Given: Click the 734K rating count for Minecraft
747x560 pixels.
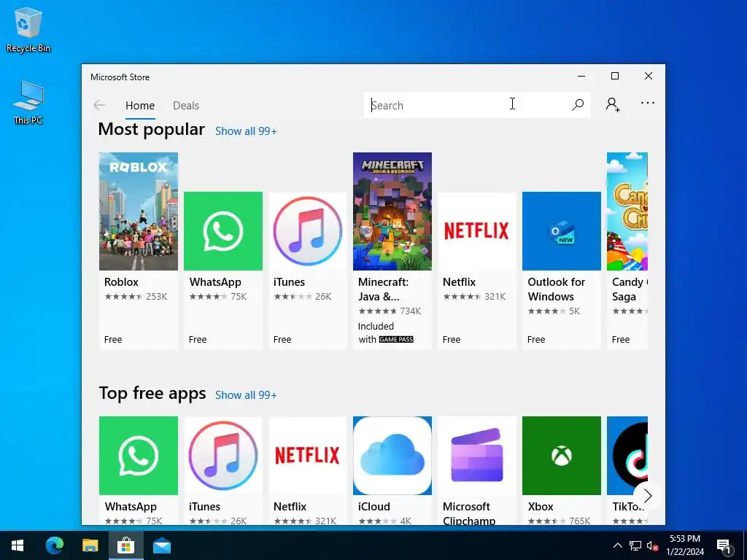Looking at the screenshot, I should pyautogui.click(x=411, y=311).
